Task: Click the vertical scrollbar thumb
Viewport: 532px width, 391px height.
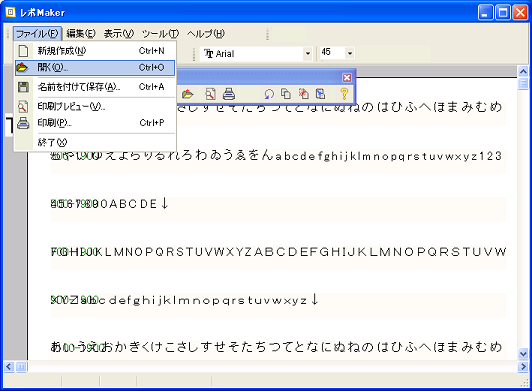Action: click(523, 83)
